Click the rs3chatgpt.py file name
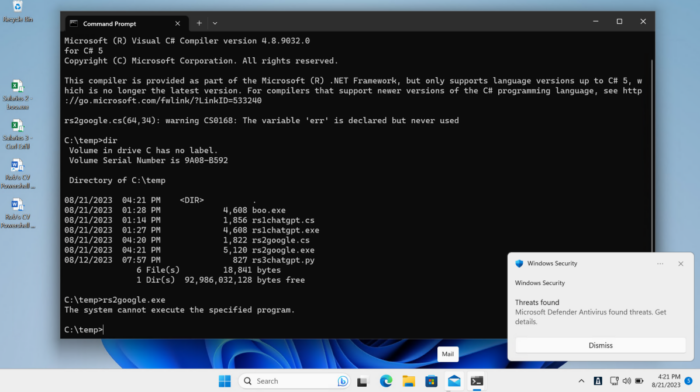Viewport: 700px width, 392px height. (283, 260)
